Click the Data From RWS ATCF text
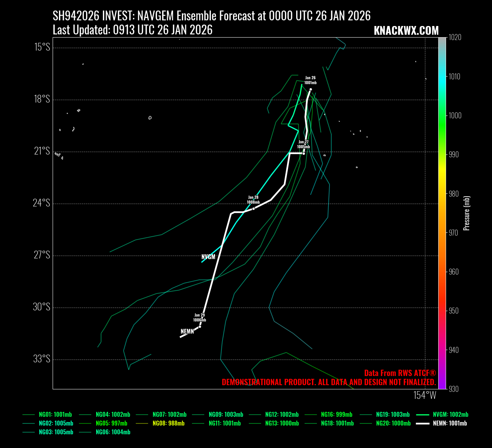Viewport: 492px width, 448px height. pyautogui.click(x=400, y=373)
